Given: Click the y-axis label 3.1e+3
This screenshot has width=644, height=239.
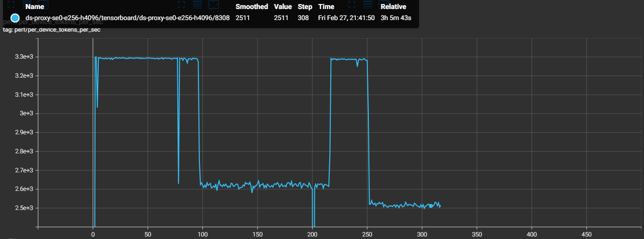Looking at the screenshot, I should click(x=24, y=95).
